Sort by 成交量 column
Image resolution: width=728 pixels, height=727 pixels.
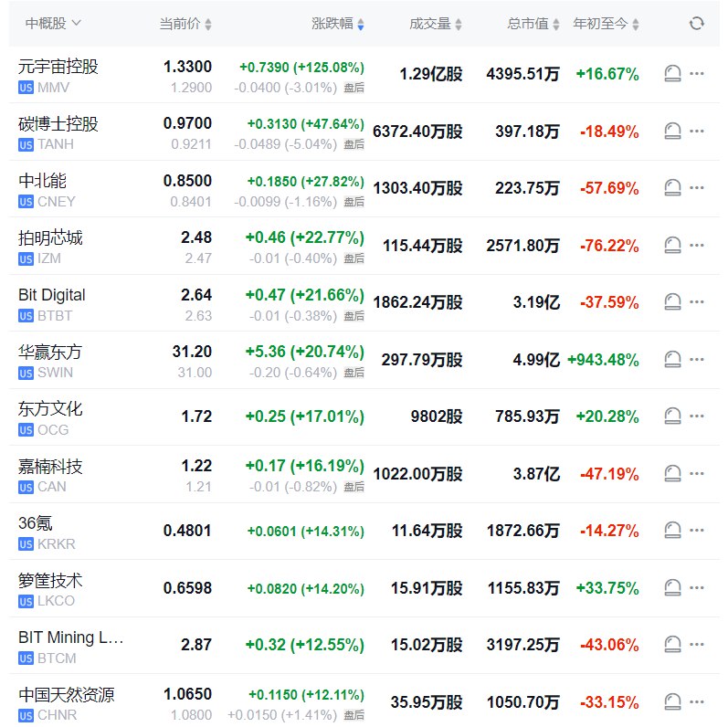coord(436,24)
